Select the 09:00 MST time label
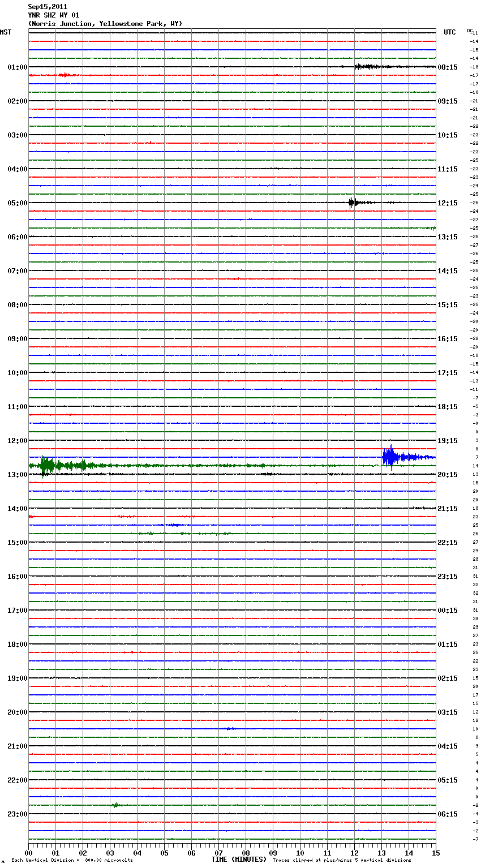481x868 pixels. point(18,339)
